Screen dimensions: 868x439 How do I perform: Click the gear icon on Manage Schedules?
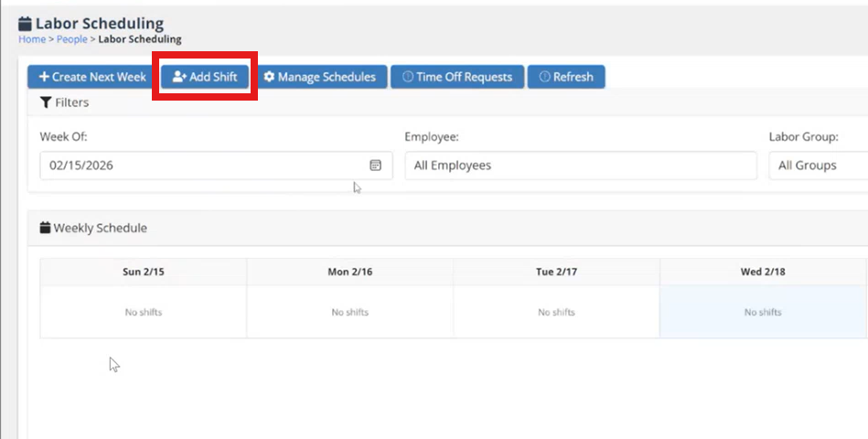point(269,77)
